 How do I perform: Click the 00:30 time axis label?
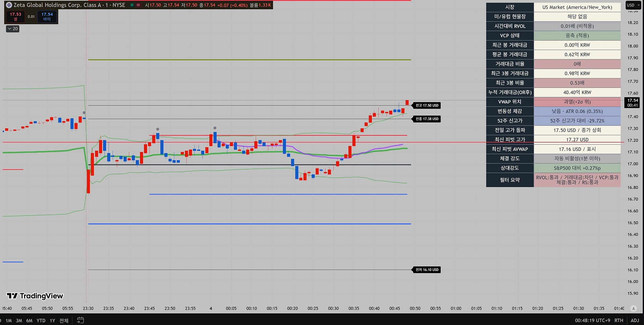(333, 309)
